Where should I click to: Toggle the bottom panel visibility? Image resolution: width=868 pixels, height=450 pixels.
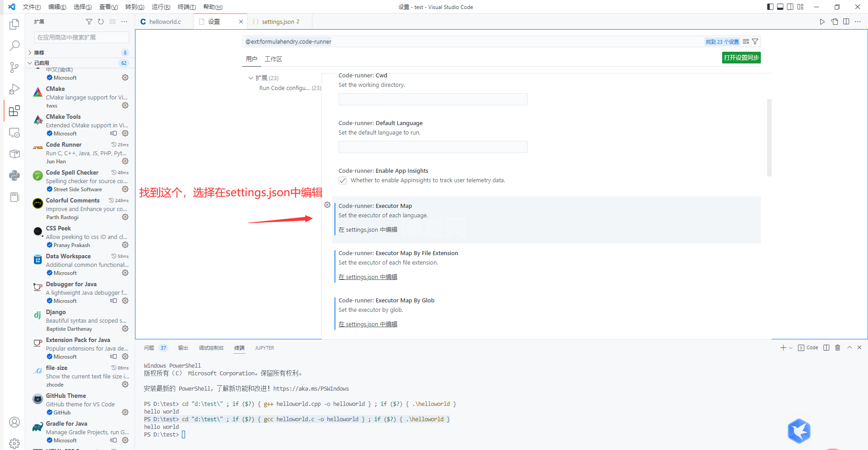pyautogui.click(x=780, y=7)
